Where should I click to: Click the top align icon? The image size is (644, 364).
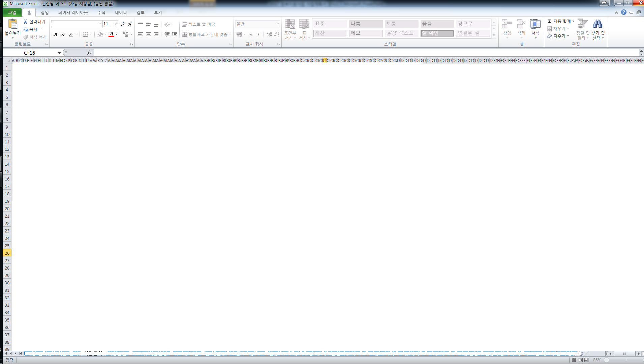click(x=141, y=24)
